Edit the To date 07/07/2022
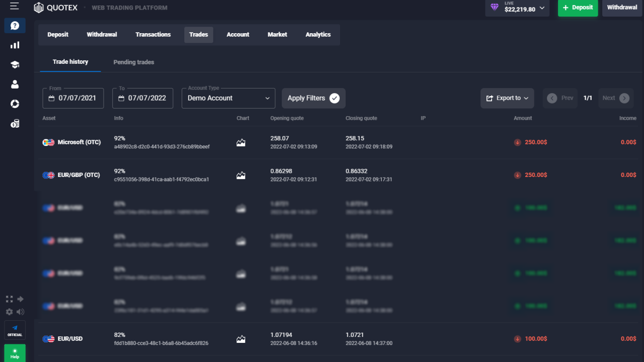Screen dimensions: 644x362 (x=143, y=98)
